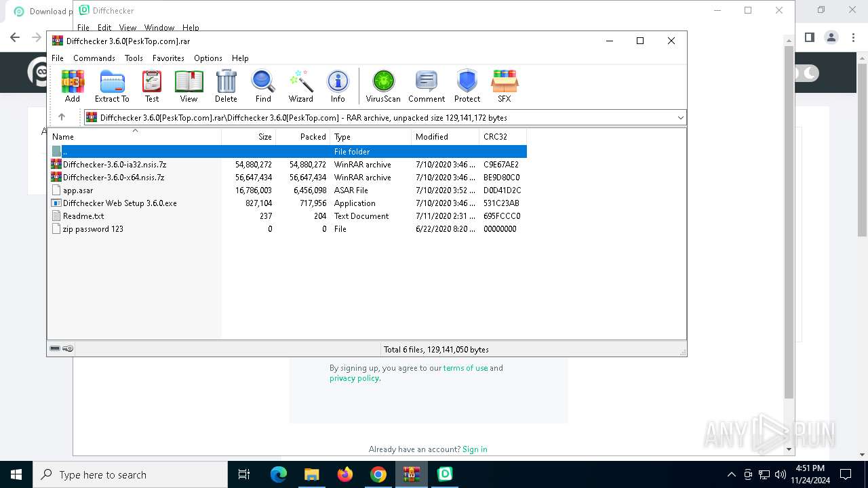Image resolution: width=868 pixels, height=488 pixels.
Task: Open Microsoft Edge from taskbar
Action: pos(279,474)
